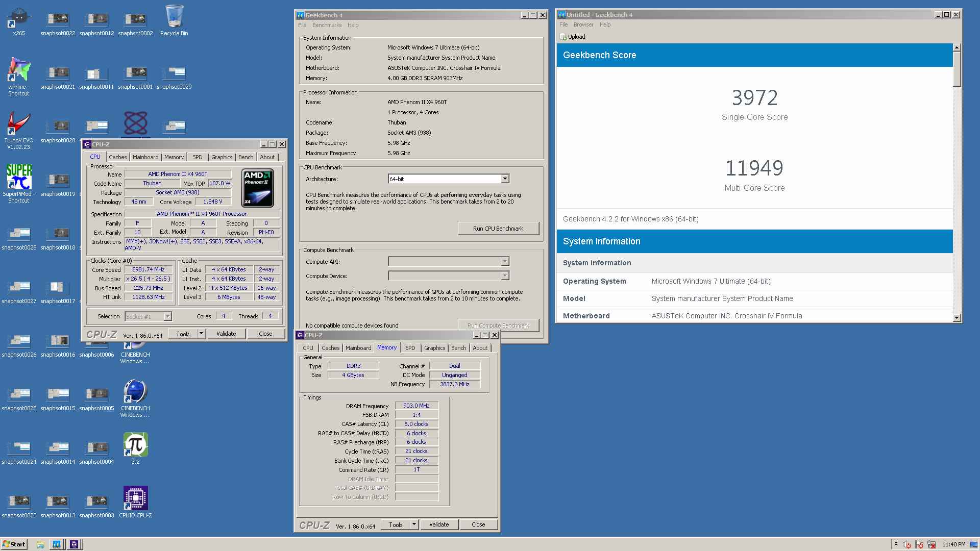The image size is (980, 551).
Task: Launch the SuperPiMod shortcut
Action: tap(19, 184)
